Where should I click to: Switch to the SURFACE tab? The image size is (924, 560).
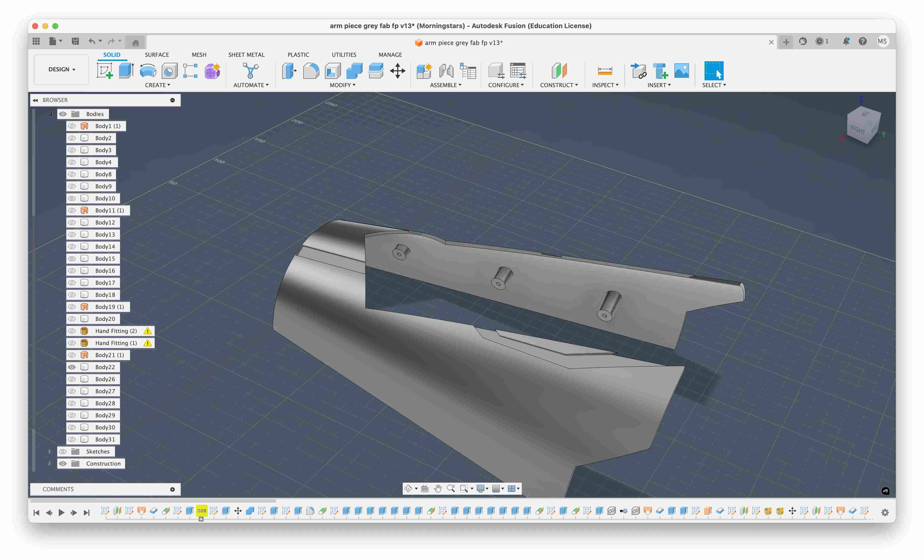click(157, 55)
